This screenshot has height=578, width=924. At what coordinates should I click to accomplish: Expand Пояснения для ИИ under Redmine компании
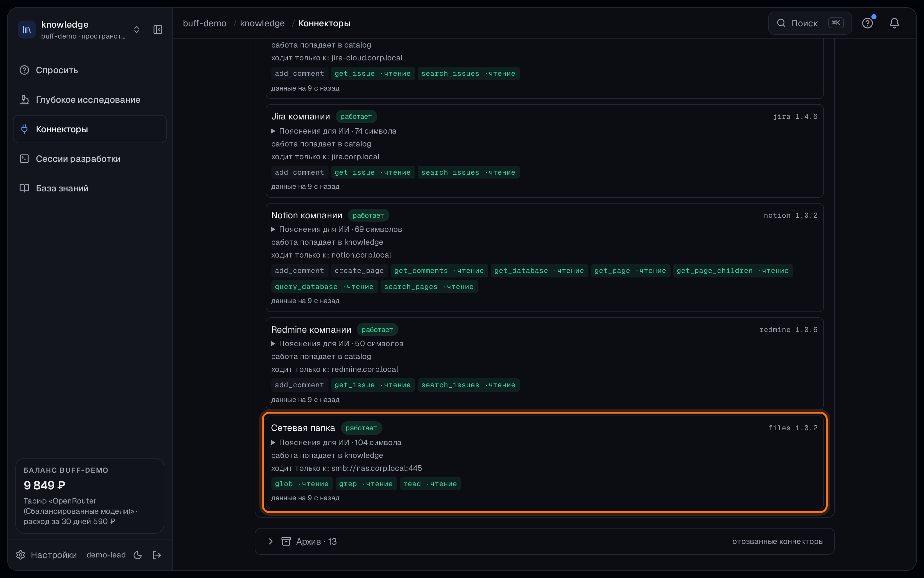pyautogui.click(x=337, y=343)
